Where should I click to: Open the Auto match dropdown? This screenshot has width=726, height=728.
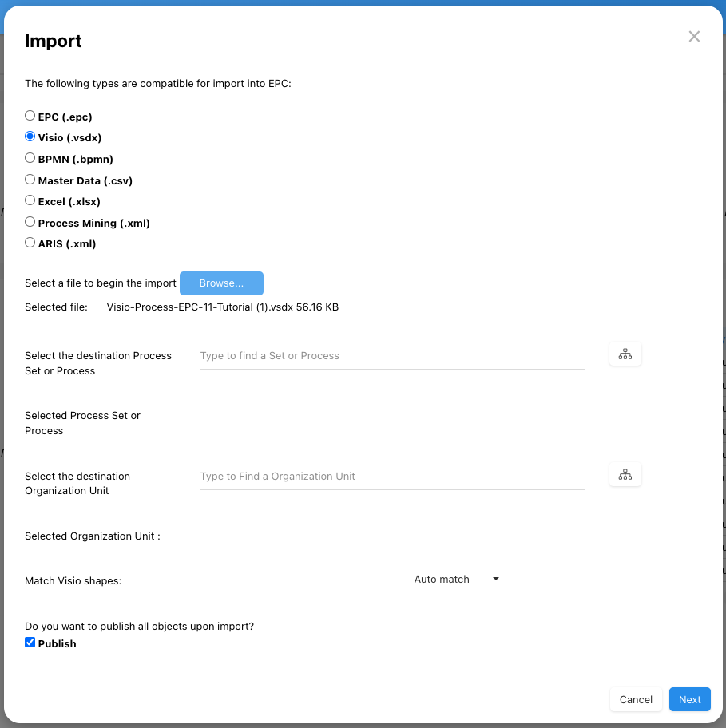[x=455, y=580]
